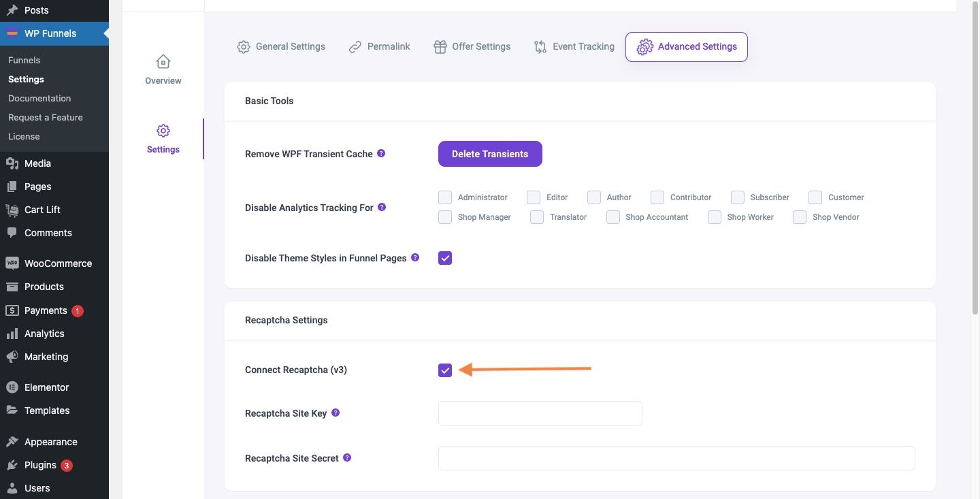Open the General Settings tab

click(281, 47)
